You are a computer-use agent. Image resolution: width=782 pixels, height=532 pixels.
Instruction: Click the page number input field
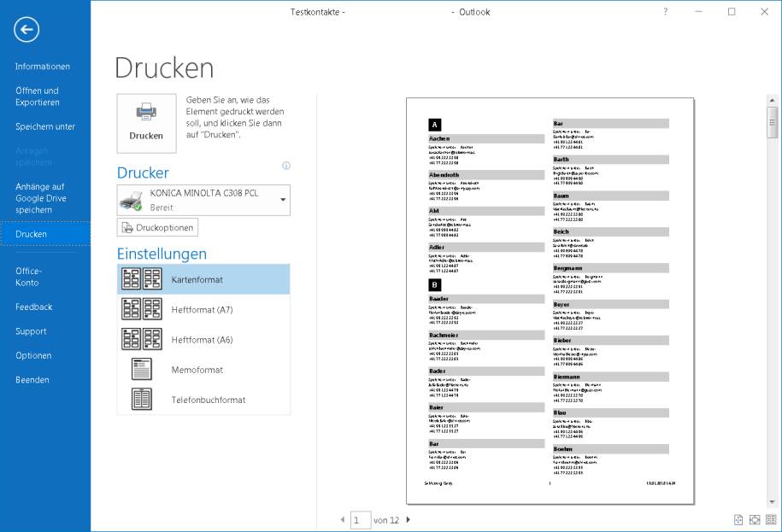click(x=360, y=519)
